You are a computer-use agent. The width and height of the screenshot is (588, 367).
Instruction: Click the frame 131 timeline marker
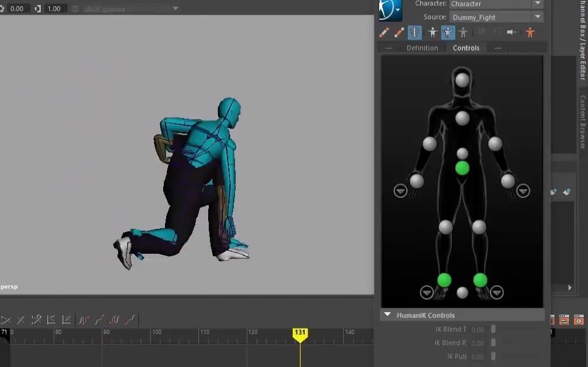(x=300, y=334)
